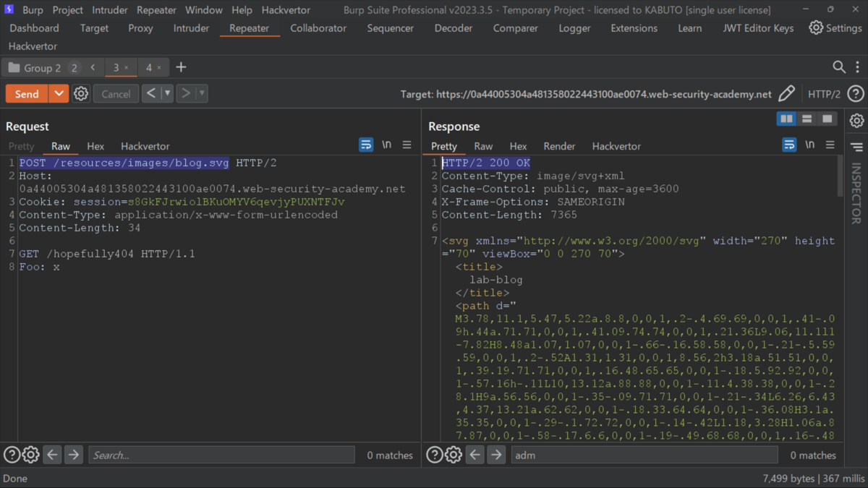The width and height of the screenshot is (868, 488).
Task: Add a new Repeater tab
Action: pyautogui.click(x=181, y=67)
